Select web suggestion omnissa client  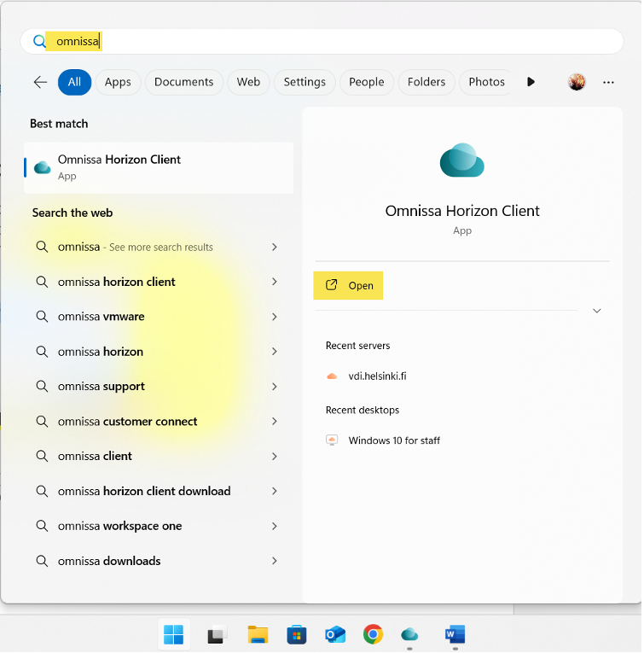pyautogui.click(x=157, y=457)
